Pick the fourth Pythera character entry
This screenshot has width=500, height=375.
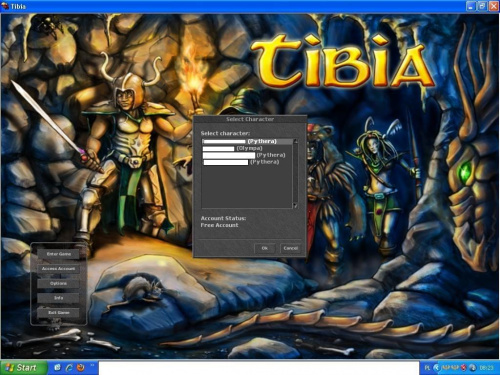point(247,162)
